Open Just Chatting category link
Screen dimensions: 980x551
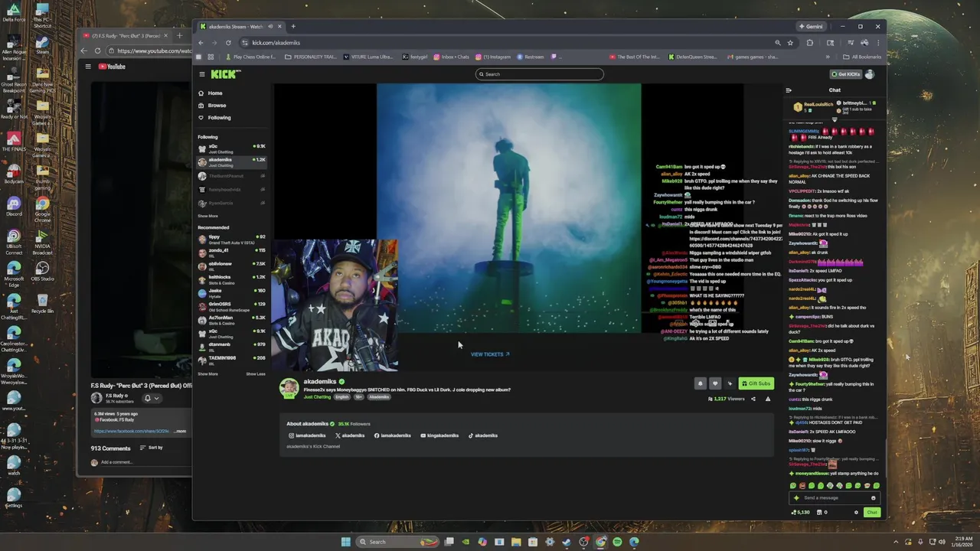[x=317, y=397]
